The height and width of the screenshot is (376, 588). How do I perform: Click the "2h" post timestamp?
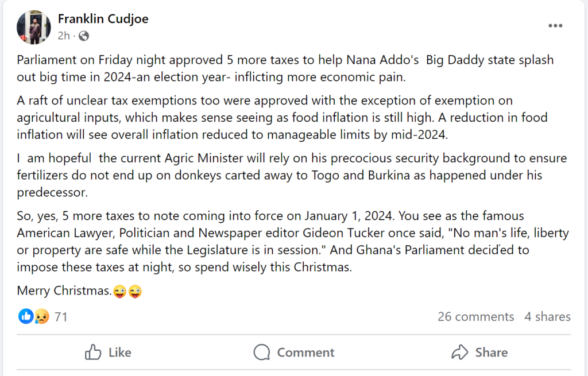[64, 36]
